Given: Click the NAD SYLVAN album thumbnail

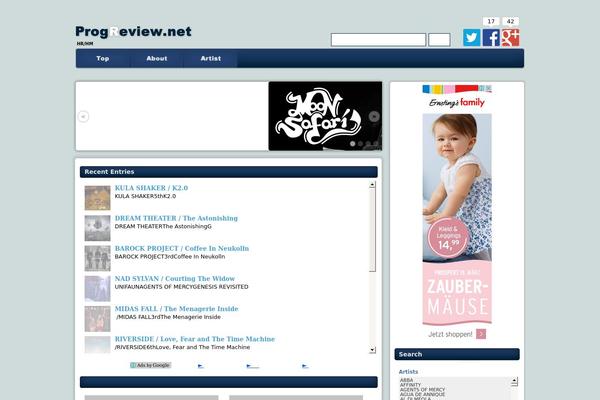Looking at the screenshot, I should click(x=98, y=289).
